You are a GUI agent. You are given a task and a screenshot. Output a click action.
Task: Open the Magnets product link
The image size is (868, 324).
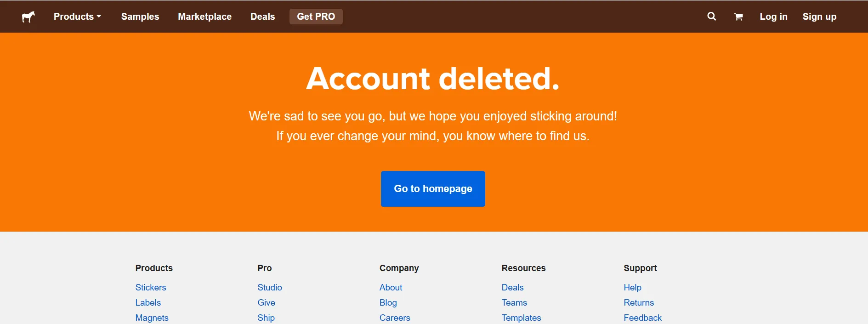point(152,318)
